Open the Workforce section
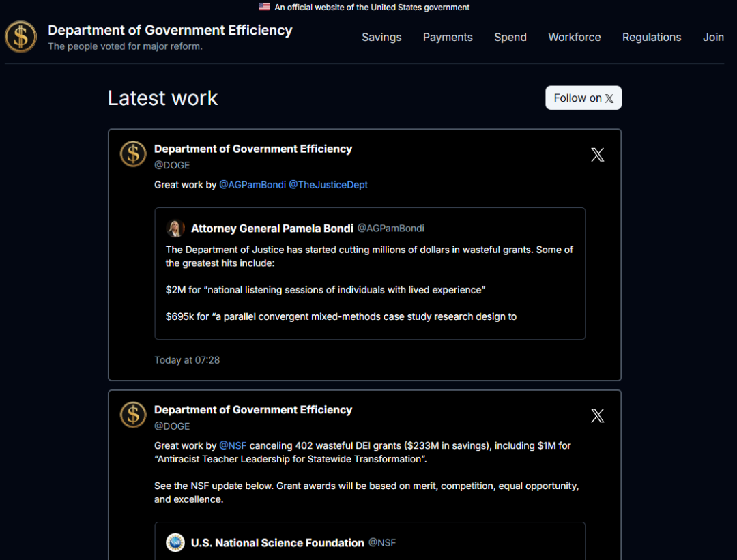The image size is (737, 560). [x=574, y=37]
